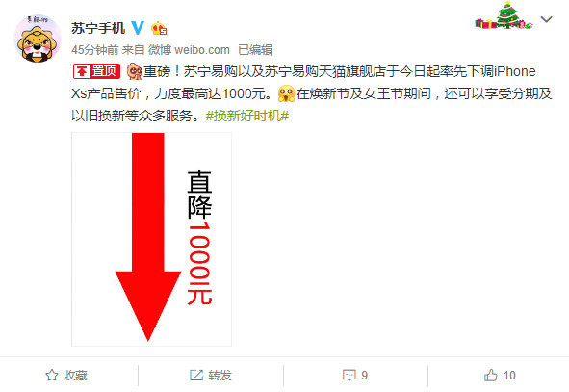Open the 苏宁手机 account name link
The width and height of the screenshot is (569, 392).
point(98,28)
